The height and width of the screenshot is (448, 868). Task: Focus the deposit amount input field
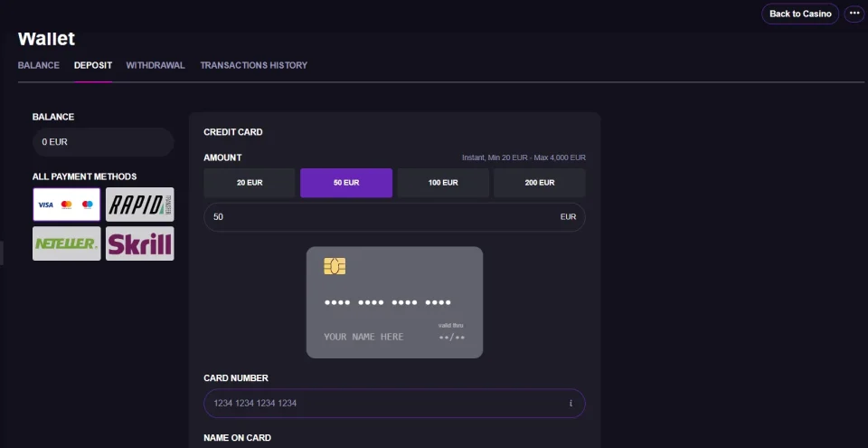[394, 217]
